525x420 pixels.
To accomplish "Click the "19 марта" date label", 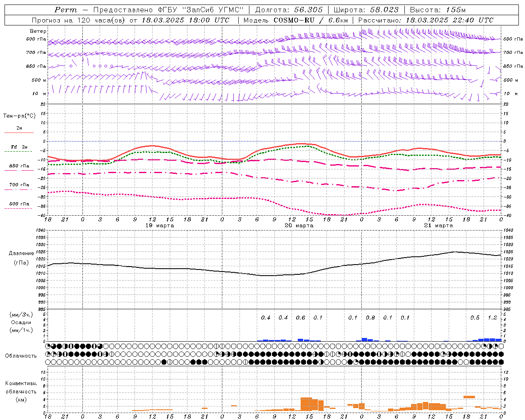I will coord(160,226).
